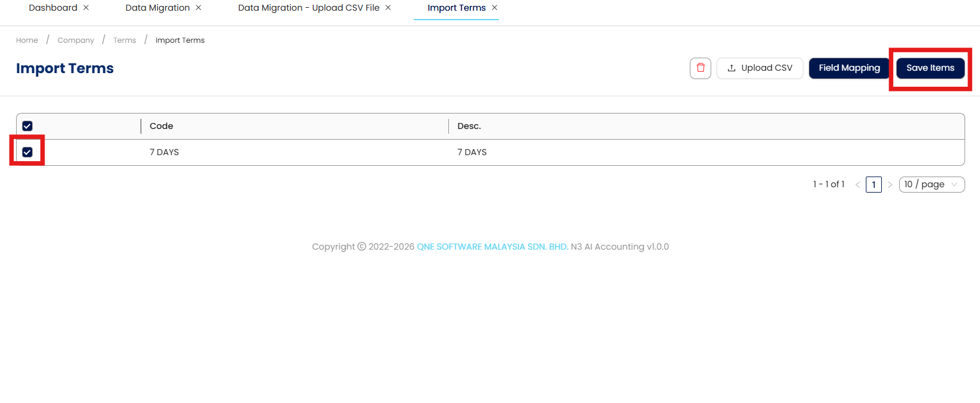Close the Data Migration - Upload CSV File tab
The image size is (980, 403).
pos(388,8)
